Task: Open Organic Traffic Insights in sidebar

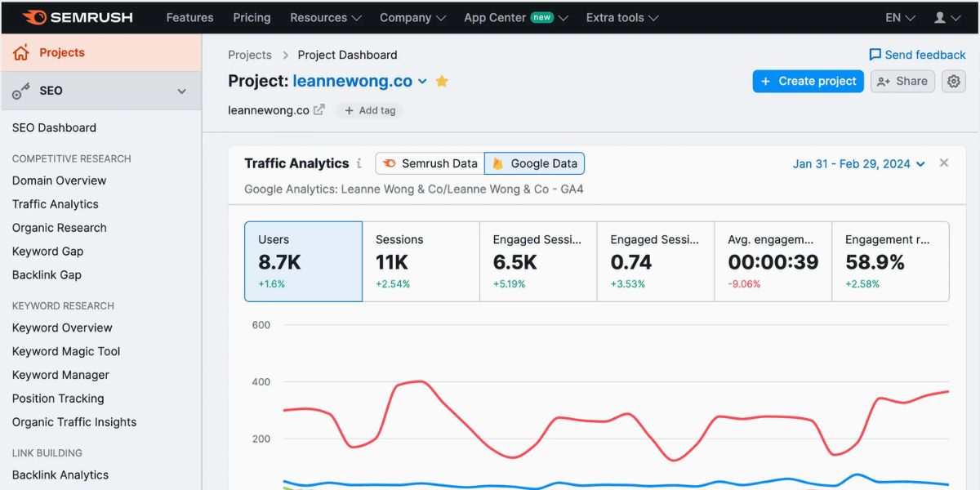Action: tap(74, 422)
